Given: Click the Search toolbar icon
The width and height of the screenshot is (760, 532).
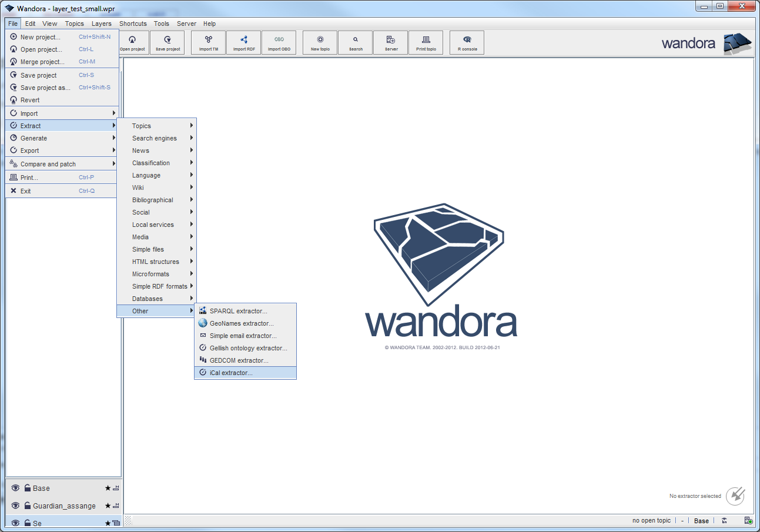Looking at the screenshot, I should pos(355,42).
